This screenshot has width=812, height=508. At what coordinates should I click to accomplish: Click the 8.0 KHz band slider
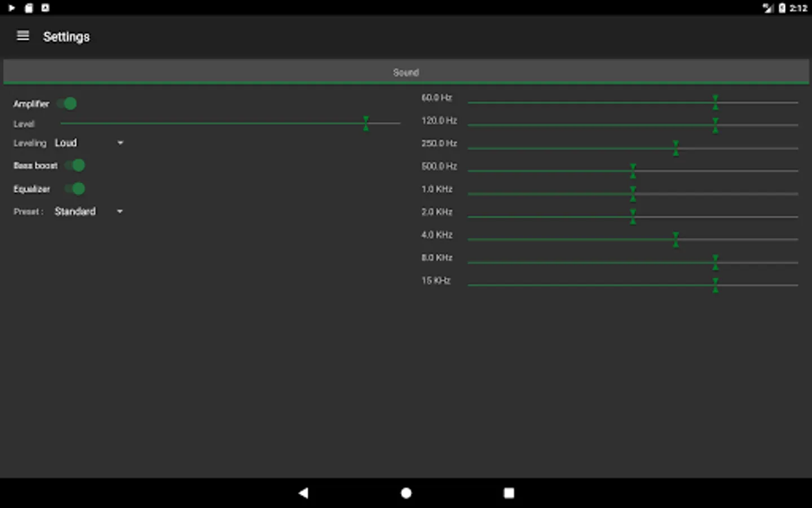point(633,262)
